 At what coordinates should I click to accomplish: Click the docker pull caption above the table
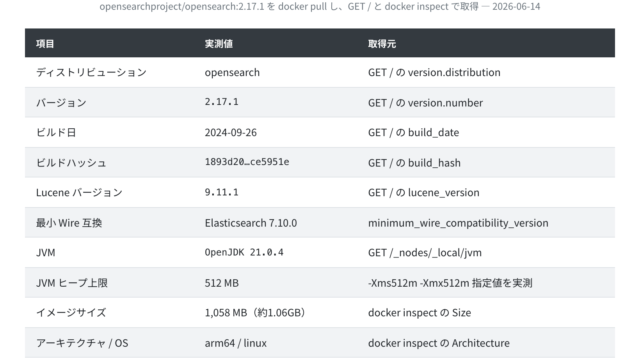tap(320, 7)
